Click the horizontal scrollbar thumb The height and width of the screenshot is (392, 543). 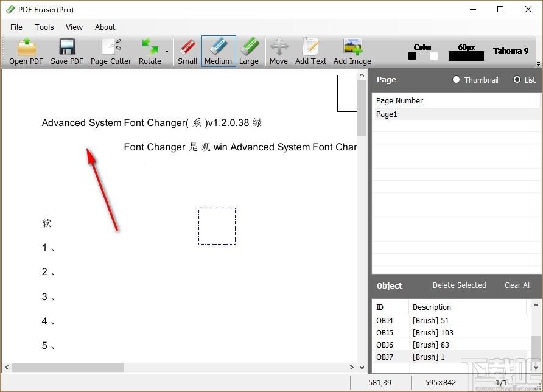(x=68, y=368)
